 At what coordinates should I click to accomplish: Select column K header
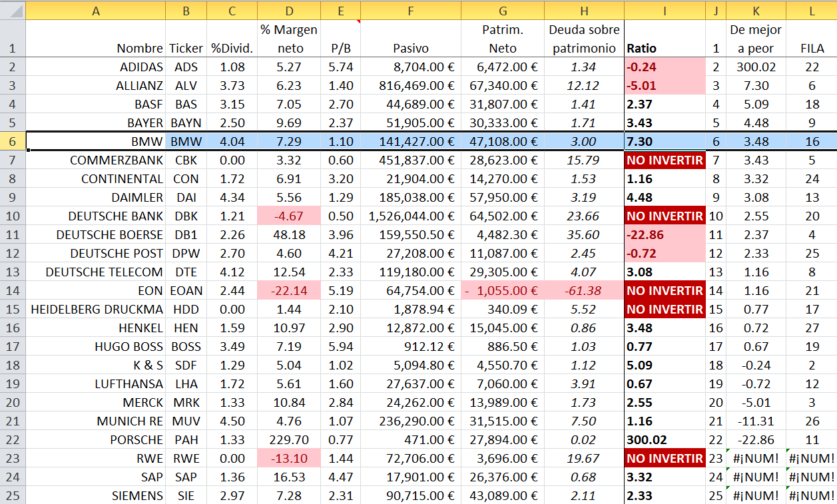tap(756, 10)
